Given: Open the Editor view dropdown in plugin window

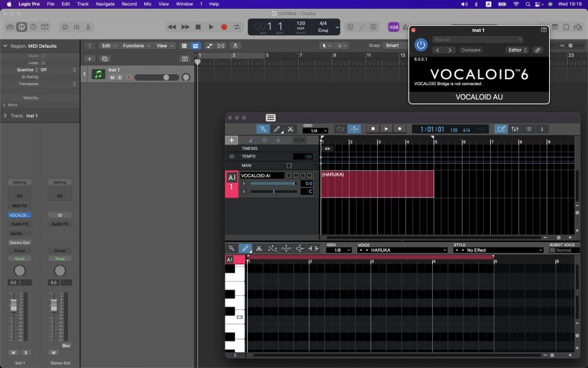Looking at the screenshot, I should [517, 50].
